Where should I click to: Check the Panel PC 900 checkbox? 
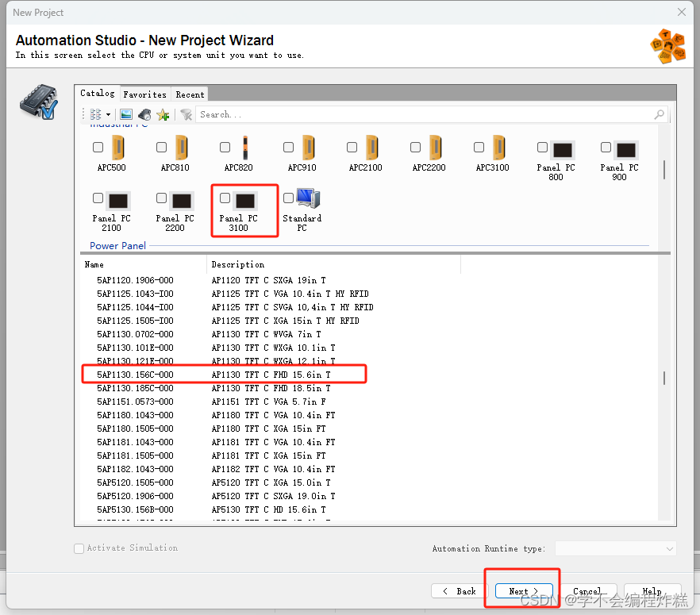coord(606,147)
